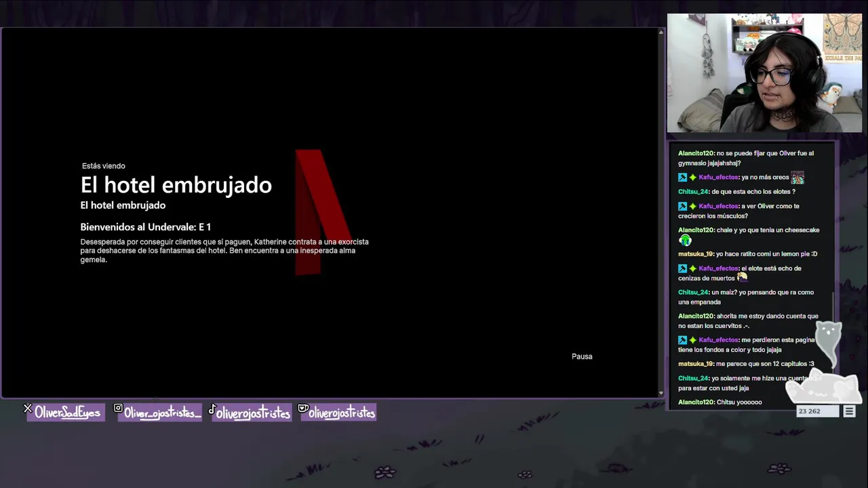868x488 pixels.
Task: Click the green sparkle badge on 'ya no más oreos' message
Action: coord(692,178)
